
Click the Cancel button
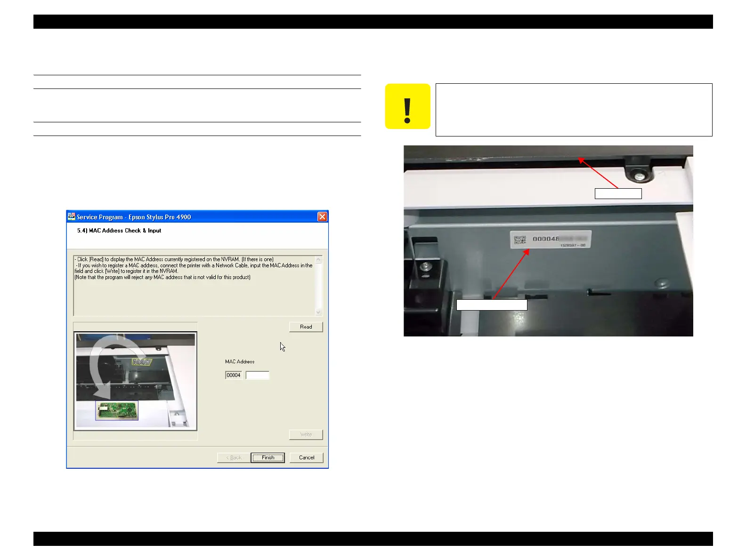click(x=307, y=457)
